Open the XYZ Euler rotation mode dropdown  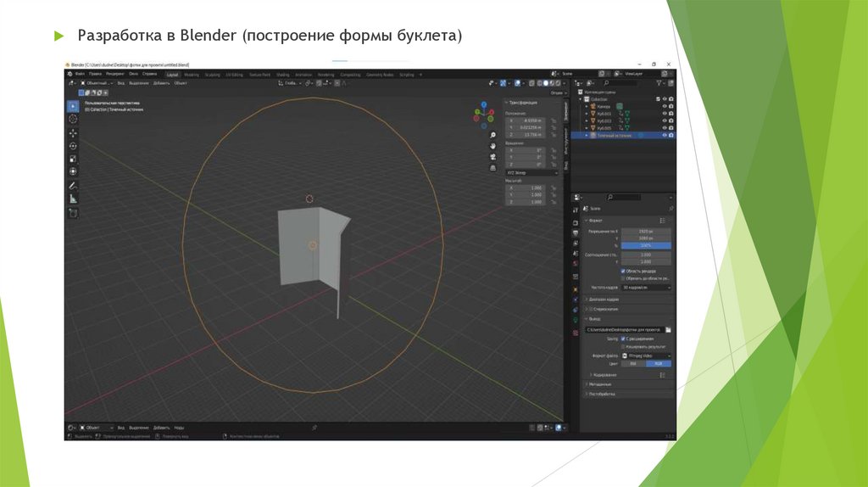pos(532,172)
